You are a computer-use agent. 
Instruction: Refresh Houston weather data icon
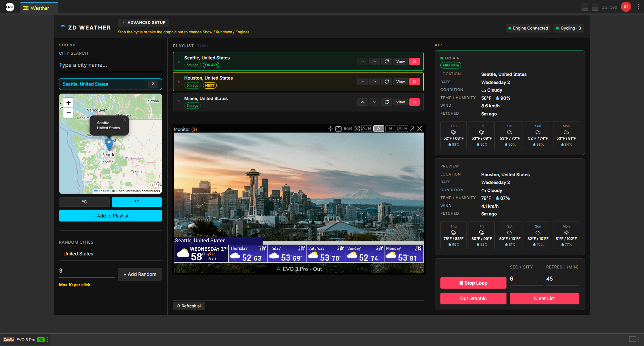click(x=387, y=82)
